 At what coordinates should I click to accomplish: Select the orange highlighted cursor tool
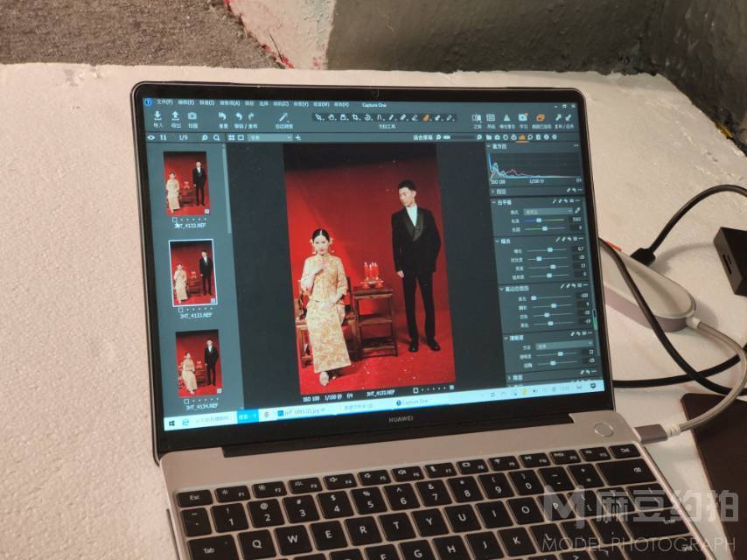[426, 117]
